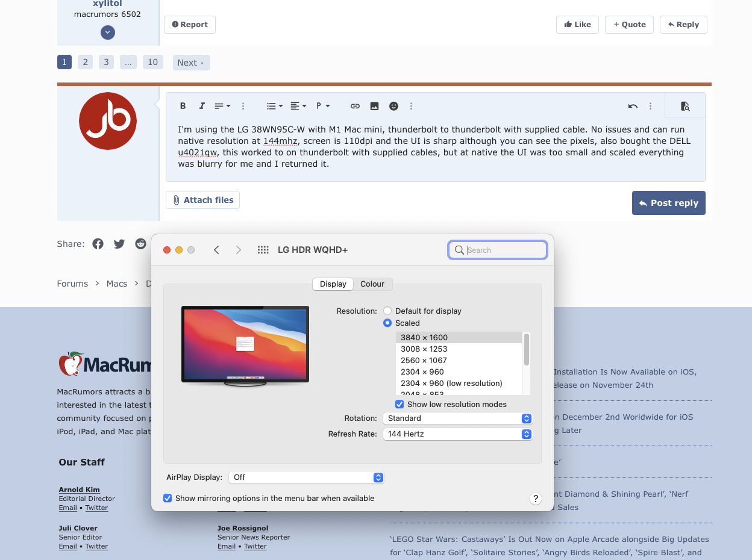752x560 pixels.
Task: Share the thread on Twitter
Action: click(119, 244)
